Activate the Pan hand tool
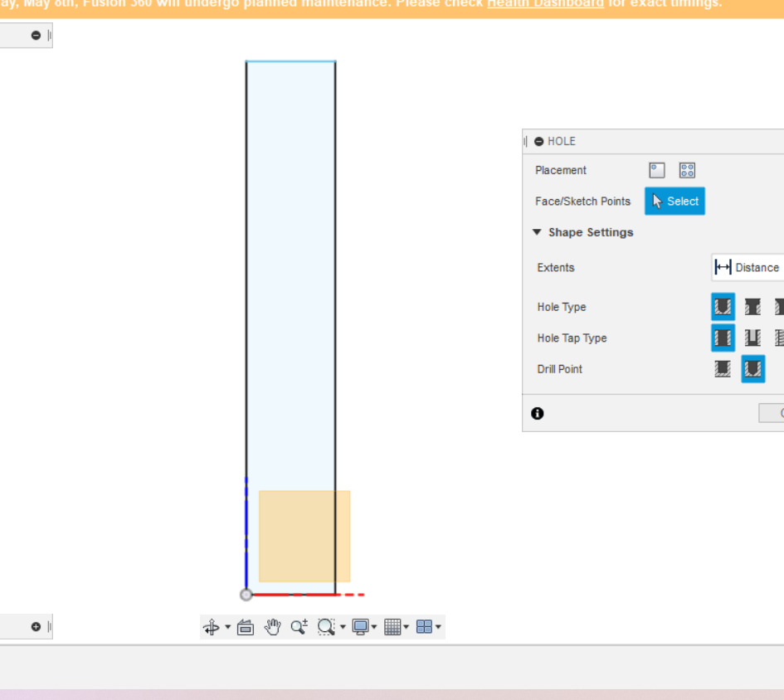The width and height of the screenshot is (784, 700). point(272,626)
